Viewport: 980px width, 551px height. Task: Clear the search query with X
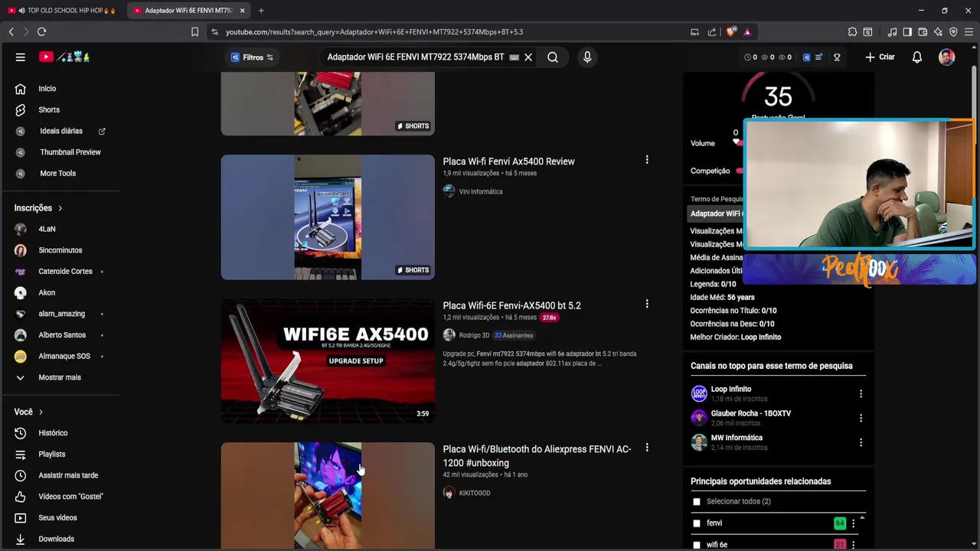coord(528,57)
